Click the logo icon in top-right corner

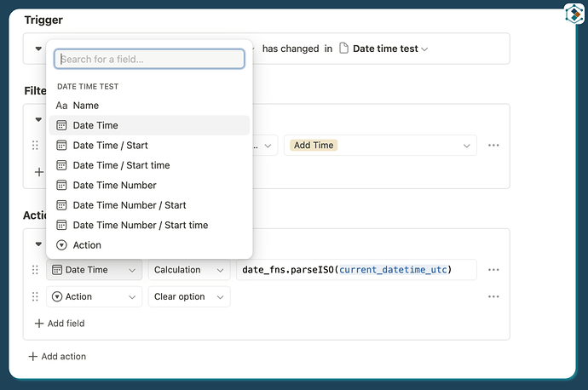pyautogui.click(x=574, y=14)
